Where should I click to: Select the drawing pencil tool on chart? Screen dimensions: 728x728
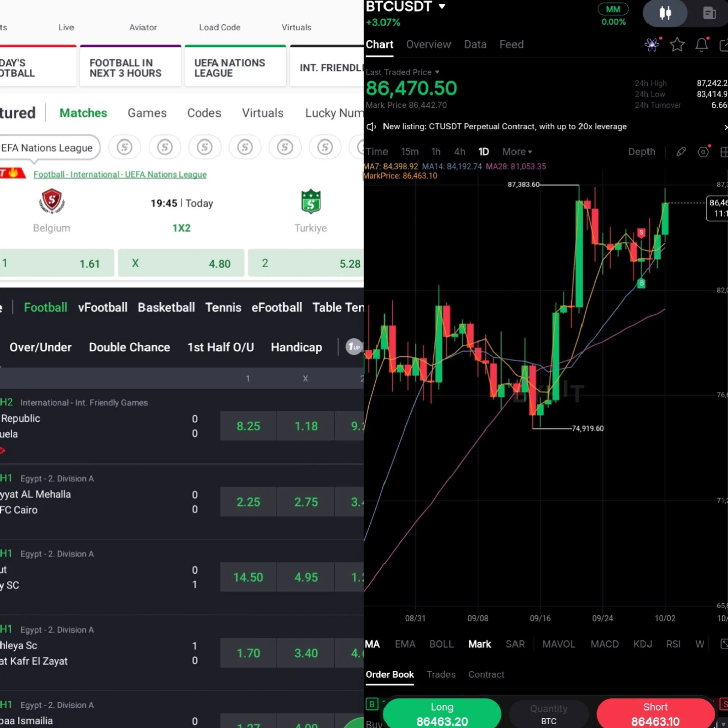tap(681, 152)
